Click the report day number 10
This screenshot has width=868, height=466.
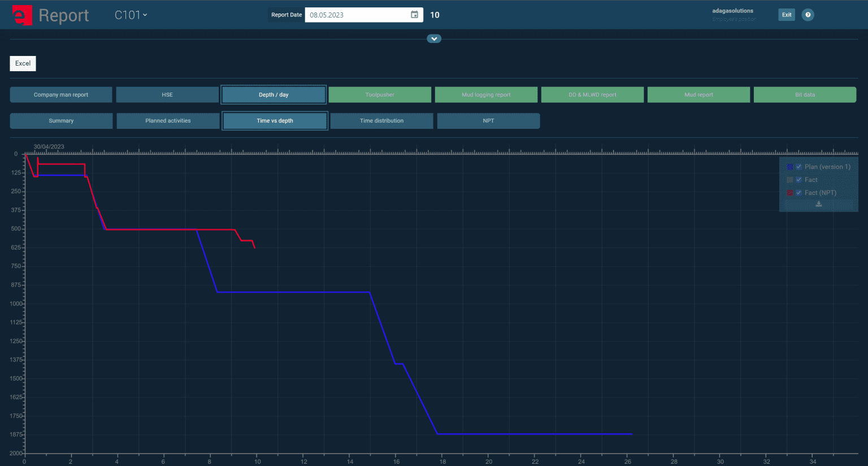click(x=435, y=15)
